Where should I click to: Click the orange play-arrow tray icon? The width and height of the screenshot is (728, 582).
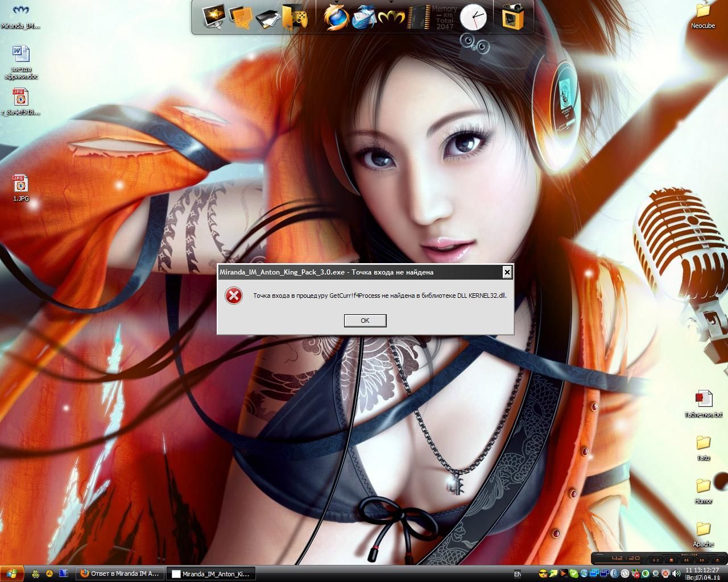[563, 573]
